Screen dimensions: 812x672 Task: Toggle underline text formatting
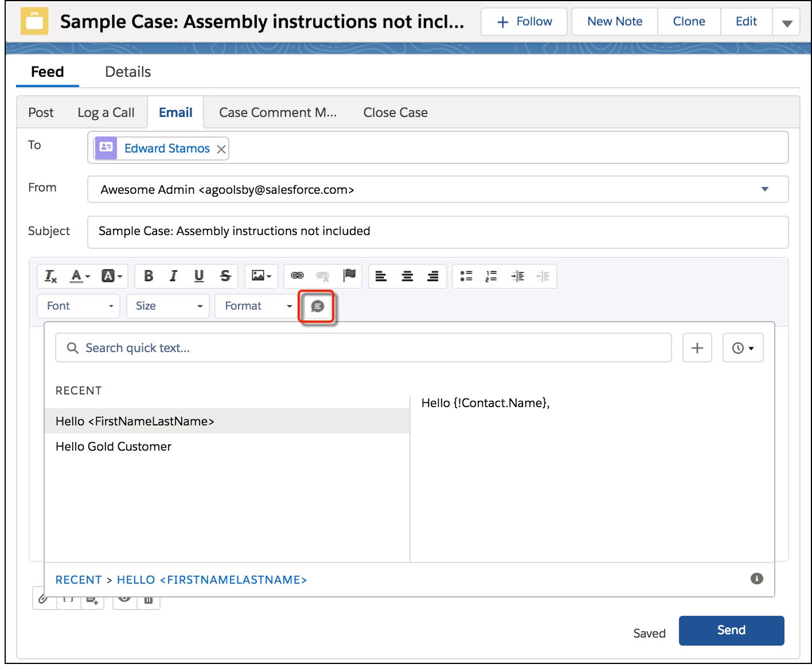point(199,276)
